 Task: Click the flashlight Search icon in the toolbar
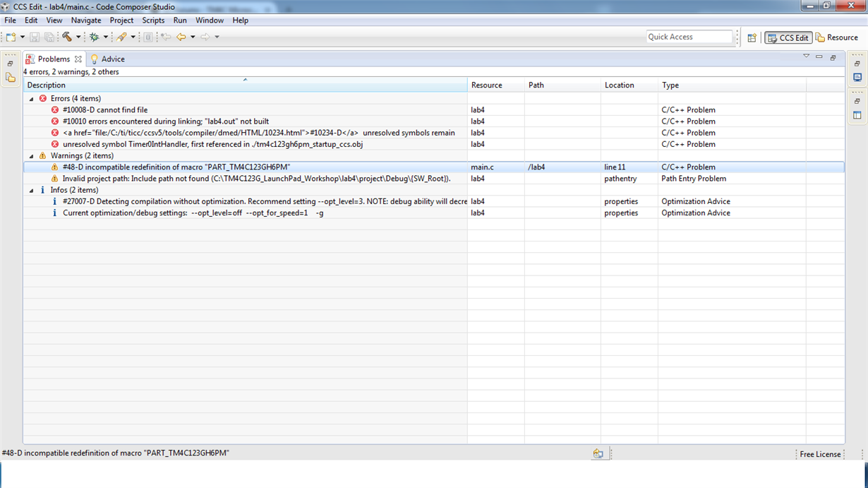pos(122,37)
